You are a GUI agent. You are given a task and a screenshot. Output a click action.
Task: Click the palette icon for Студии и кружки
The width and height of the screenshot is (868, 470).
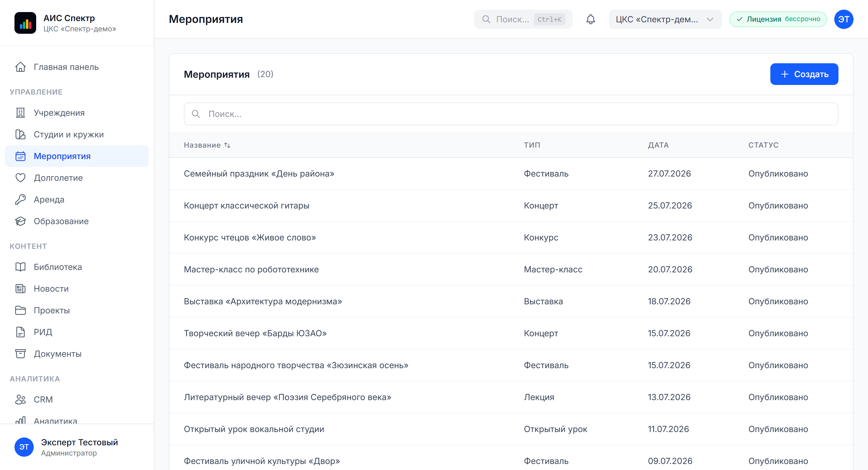(x=20, y=134)
